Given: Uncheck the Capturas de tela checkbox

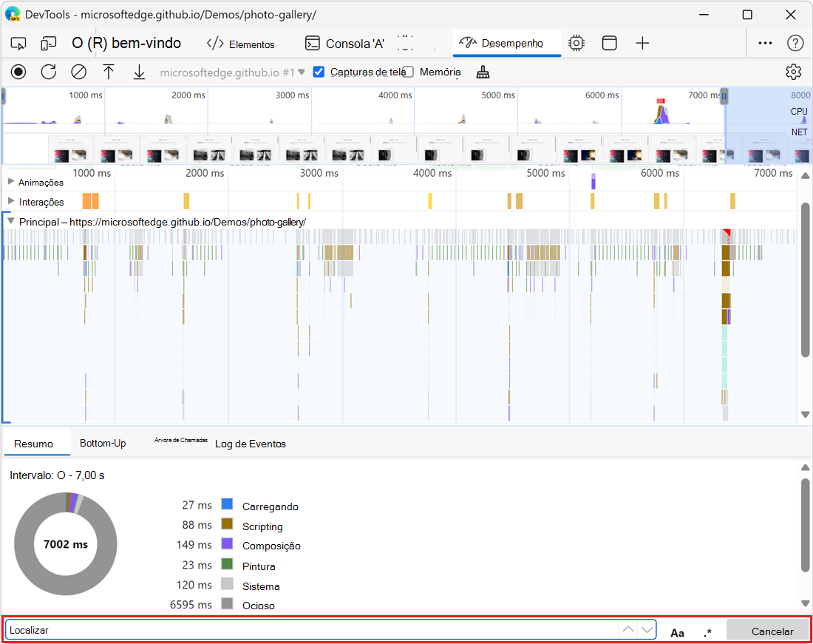Looking at the screenshot, I should [319, 72].
